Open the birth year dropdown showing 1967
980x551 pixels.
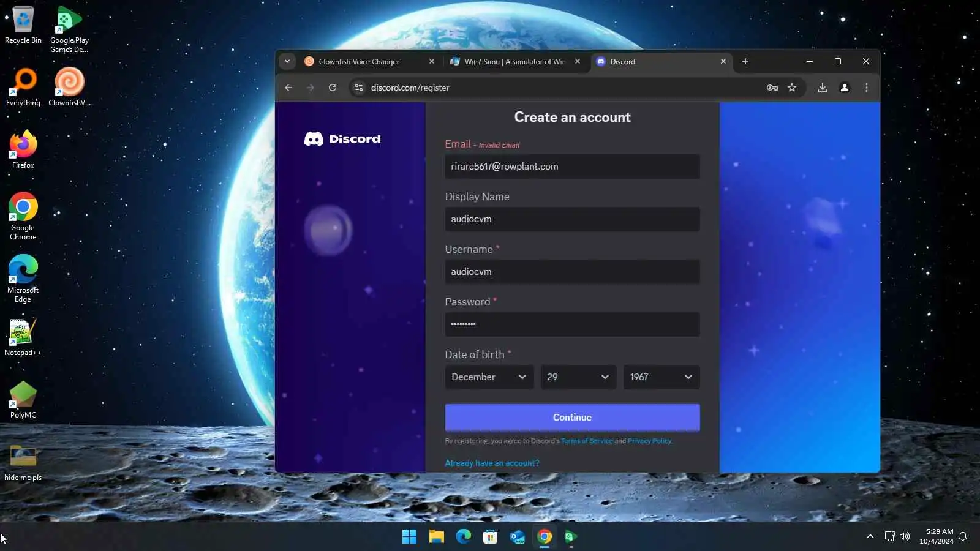[661, 377]
